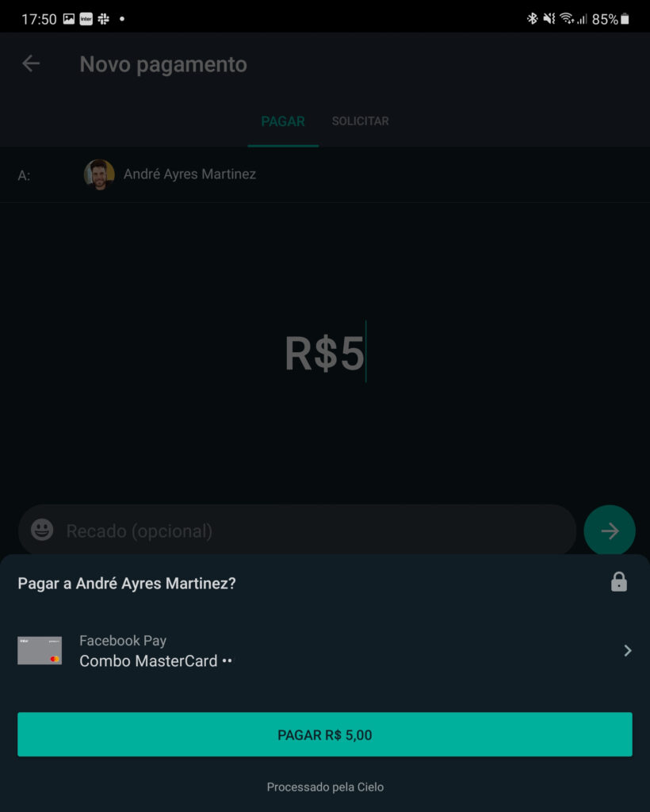This screenshot has width=650, height=812.
Task: Open the emoji picker in the message box
Action: pos(42,530)
